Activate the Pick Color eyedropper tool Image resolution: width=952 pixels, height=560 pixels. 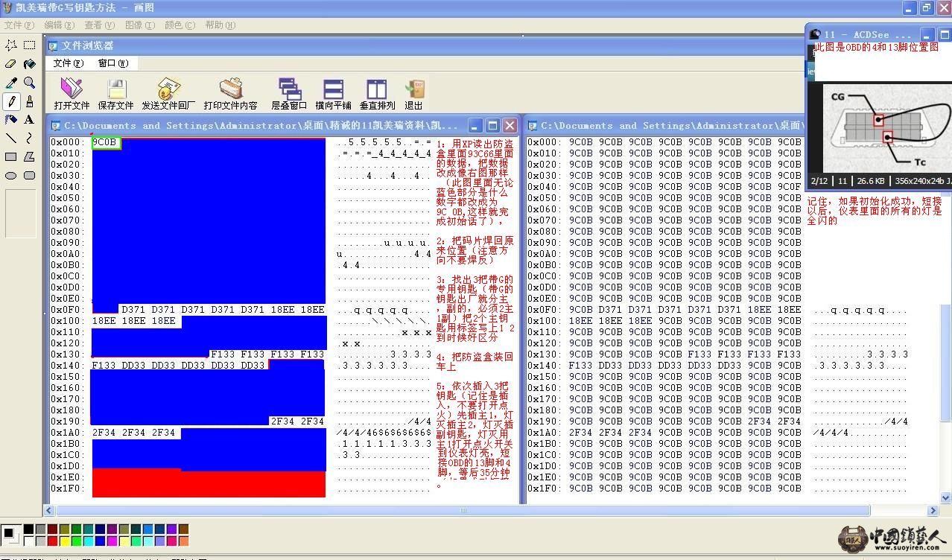tap(11, 83)
